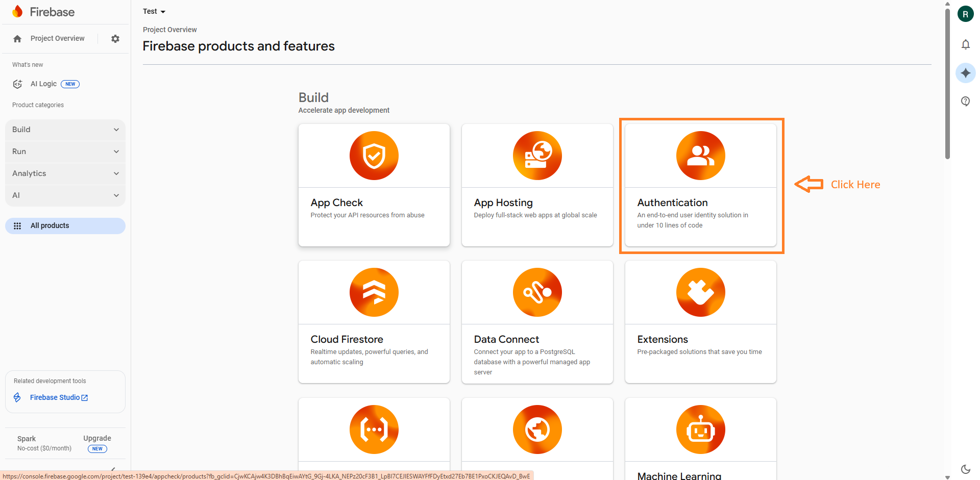Click the Firebase Studio icon
The width and height of the screenshot is (980, 480).
pyautogui.click(x=17, y=397)
